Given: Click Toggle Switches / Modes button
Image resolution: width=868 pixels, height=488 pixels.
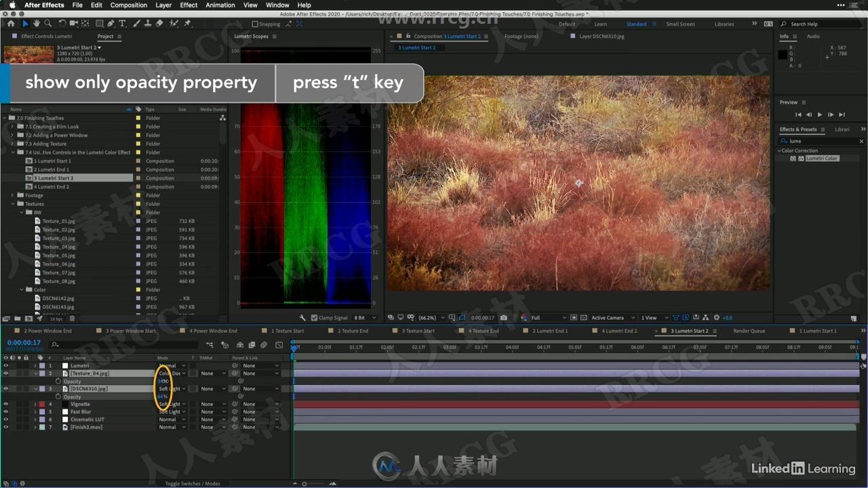Looking at the screenshot, I should 193,483.
